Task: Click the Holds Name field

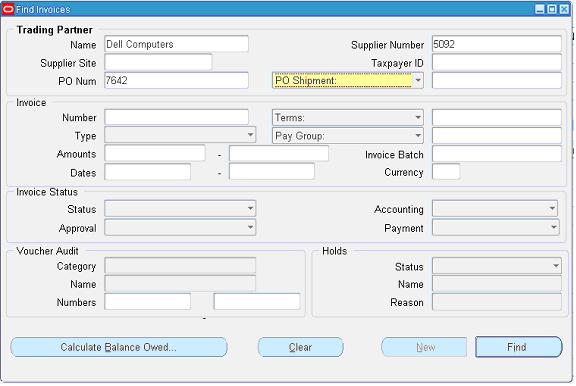Action: tap(497, 284)
